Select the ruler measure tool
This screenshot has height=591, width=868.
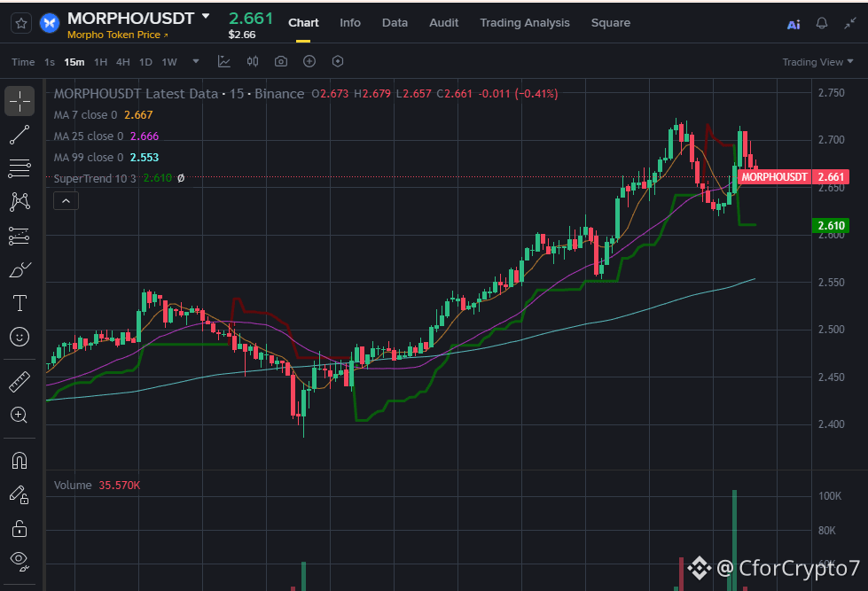(20, 382)
